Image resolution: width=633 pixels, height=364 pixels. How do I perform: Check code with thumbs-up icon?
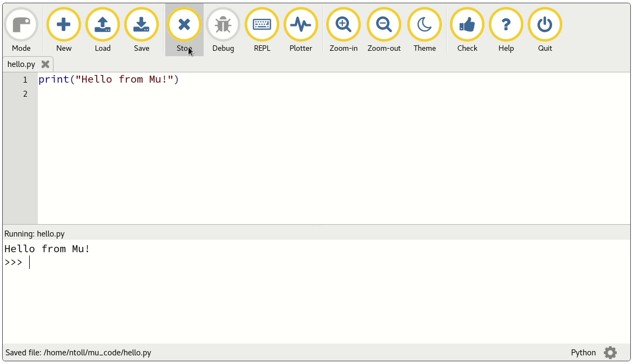coord(467,25)
